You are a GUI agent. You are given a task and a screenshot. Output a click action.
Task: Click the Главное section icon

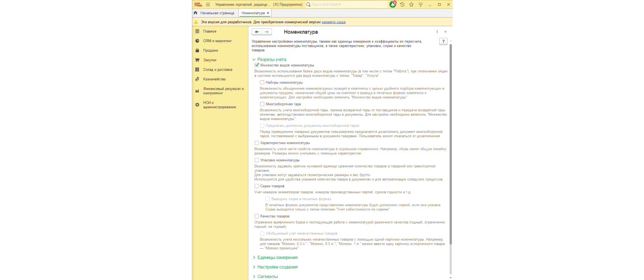pos(197,31)
